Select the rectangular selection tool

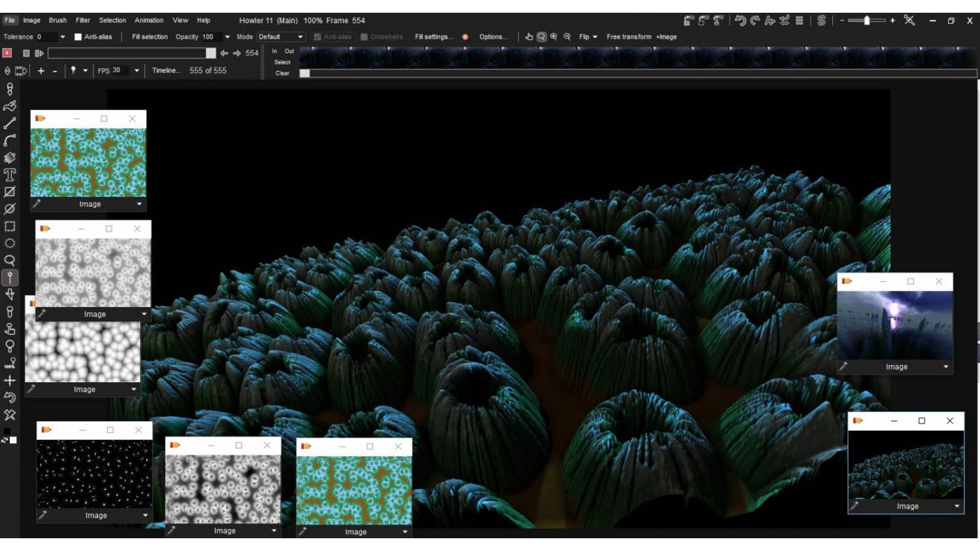coord(10,226)
